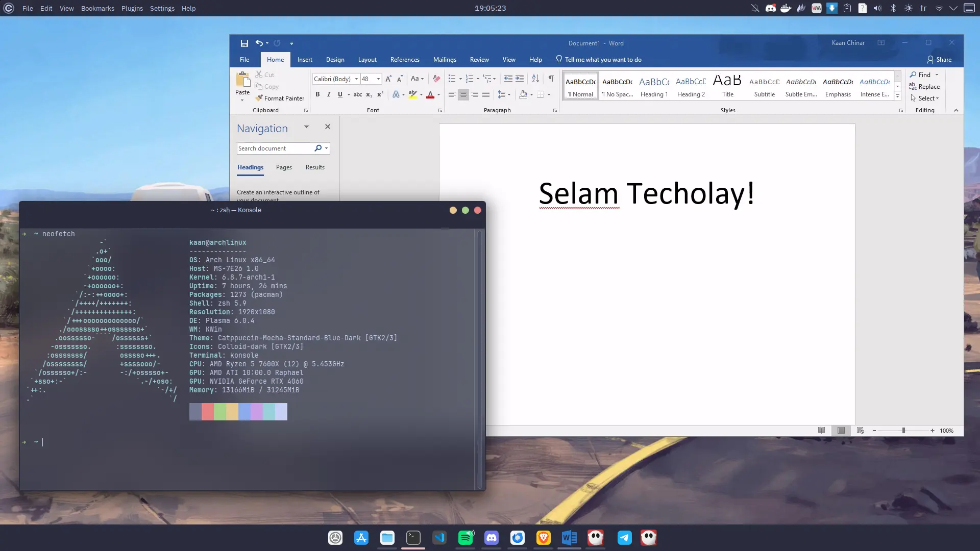The height and width of the screenshot is (551, 980).
Task: Click the Paste clipboard icon
Action: click(x=243, y=80)
